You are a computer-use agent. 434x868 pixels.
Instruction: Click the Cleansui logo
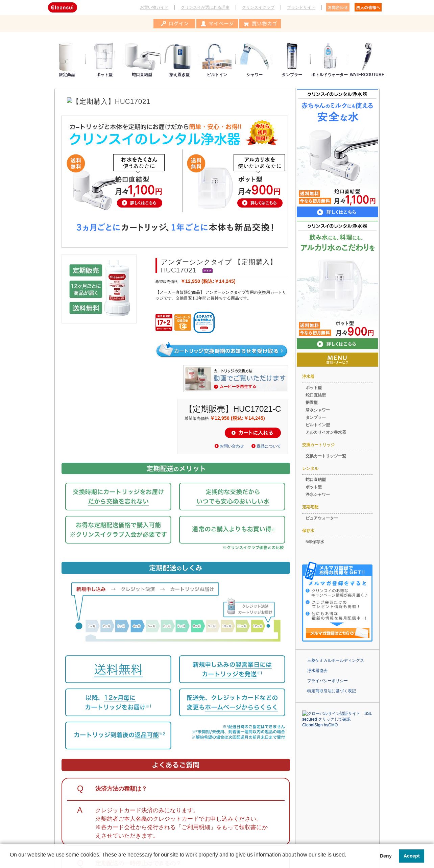(63, 7)
